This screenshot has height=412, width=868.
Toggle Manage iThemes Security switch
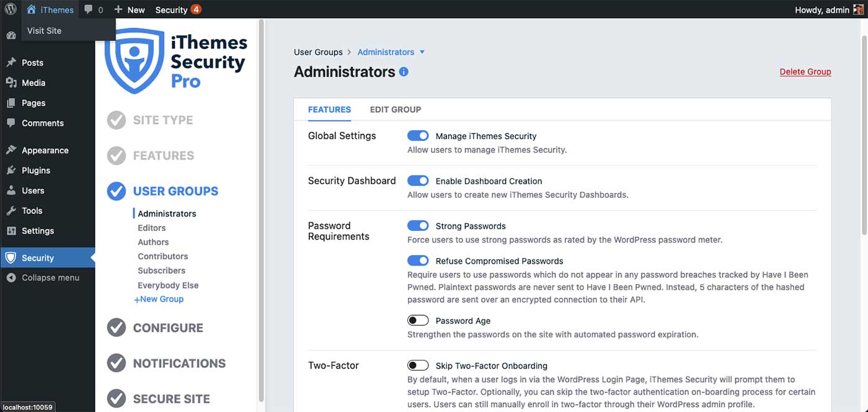[418, 136]
